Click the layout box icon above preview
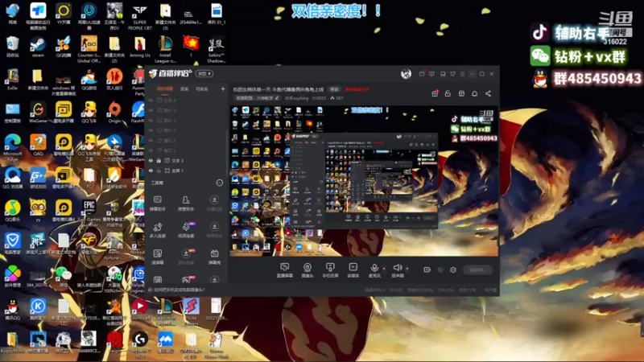Viewport: 644px width, 362px height. coord(461,93)
